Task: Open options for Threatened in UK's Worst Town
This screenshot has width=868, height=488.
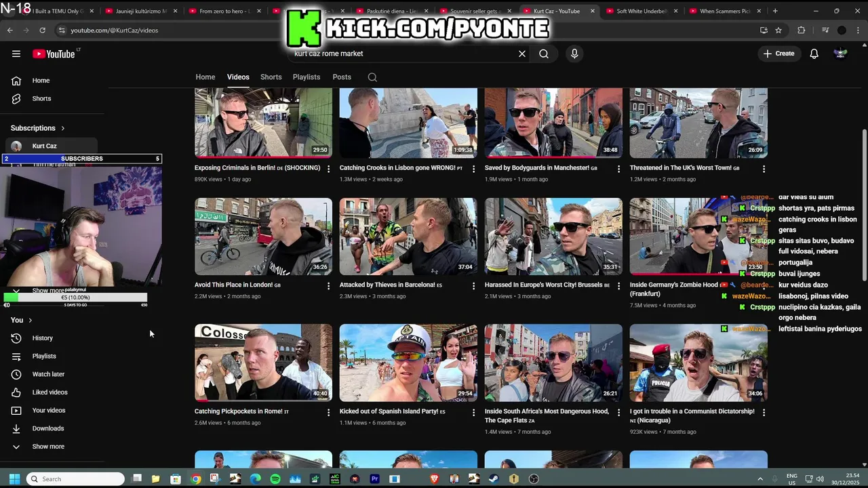Action: (764, 169)
